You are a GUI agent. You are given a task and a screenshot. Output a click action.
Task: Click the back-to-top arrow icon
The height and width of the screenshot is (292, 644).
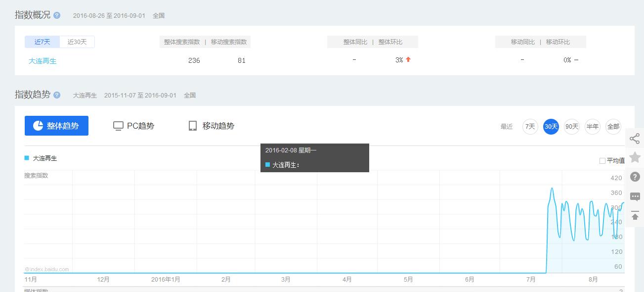(x=635, y=216)
